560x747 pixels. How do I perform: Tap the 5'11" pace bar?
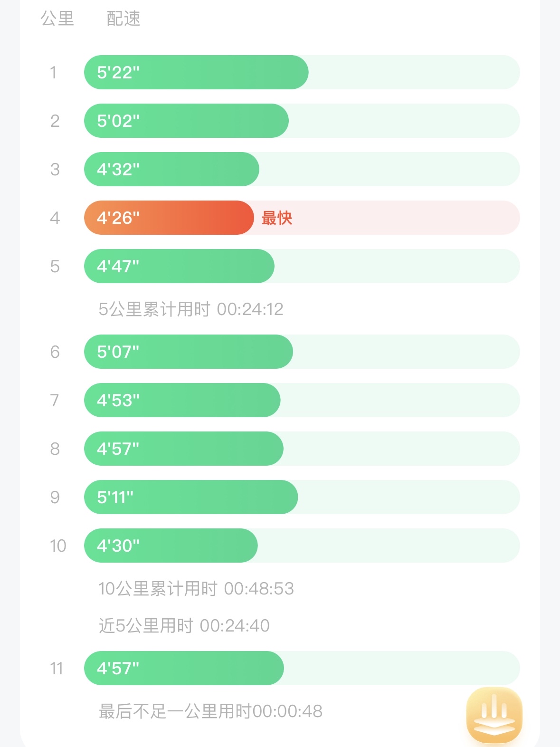(190, 497)
